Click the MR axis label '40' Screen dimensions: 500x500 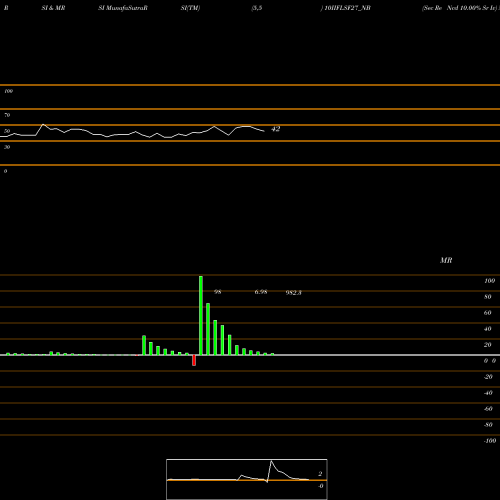(488, 329)
